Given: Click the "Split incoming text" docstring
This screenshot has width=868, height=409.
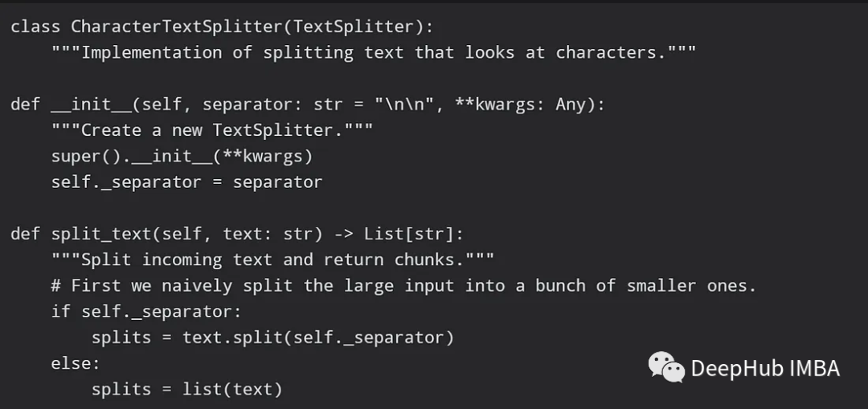Looking at the screenshot, I should [272, 260].
